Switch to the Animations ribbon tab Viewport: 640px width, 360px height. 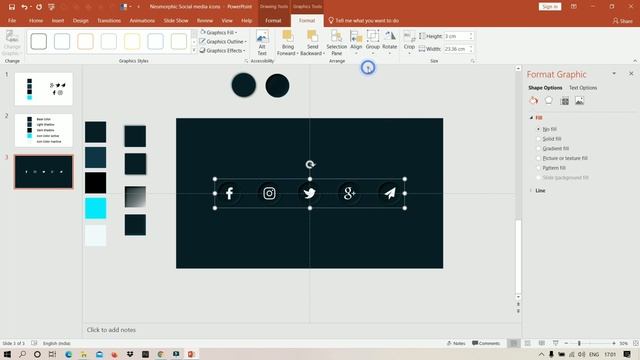pyautogui.click(x=142, y=20)
